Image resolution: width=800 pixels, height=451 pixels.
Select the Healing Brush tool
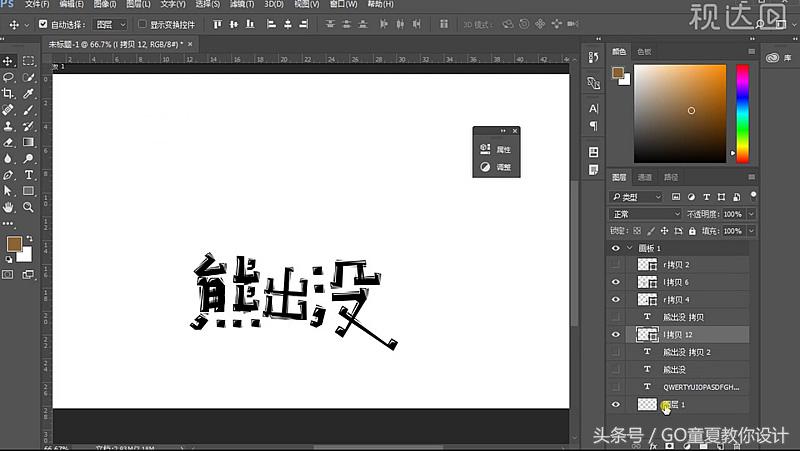(8, 110)
